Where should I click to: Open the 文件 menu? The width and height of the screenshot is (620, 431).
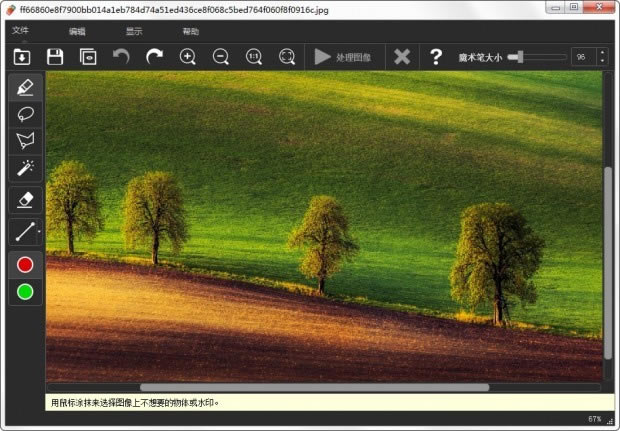point(20,30)
